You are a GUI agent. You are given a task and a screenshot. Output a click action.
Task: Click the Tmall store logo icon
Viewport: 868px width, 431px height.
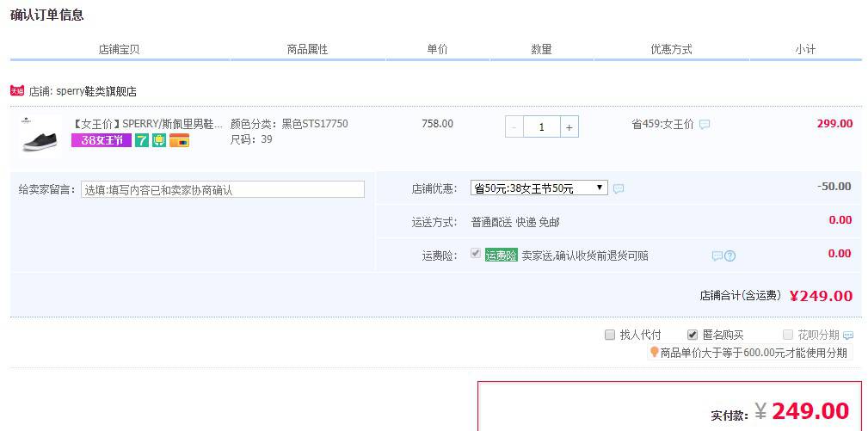[17, 90]
